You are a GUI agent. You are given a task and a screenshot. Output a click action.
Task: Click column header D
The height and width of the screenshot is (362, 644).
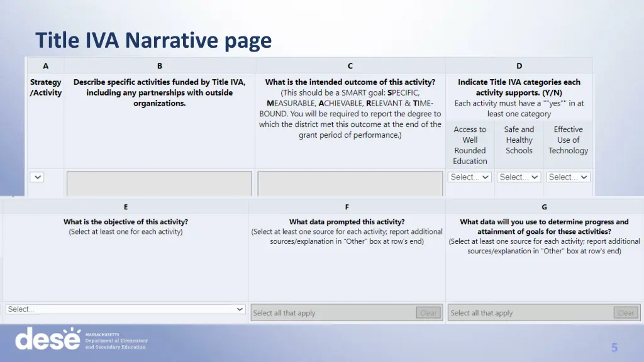coord(519,65)
